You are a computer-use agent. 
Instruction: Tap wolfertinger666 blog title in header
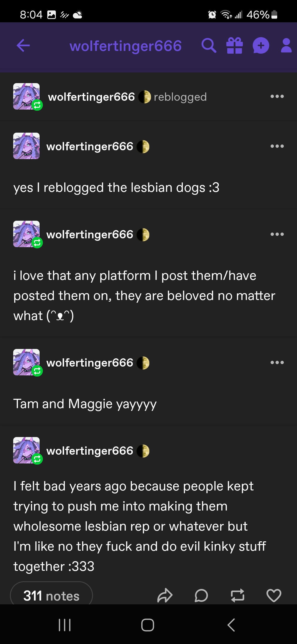pos(126,46)
